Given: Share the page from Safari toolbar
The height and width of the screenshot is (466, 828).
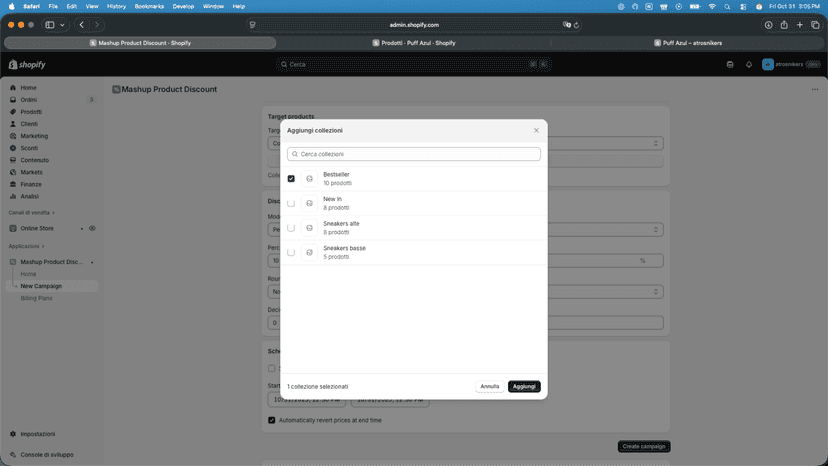Looking at the screenshot, I should [x=784, y=25].
